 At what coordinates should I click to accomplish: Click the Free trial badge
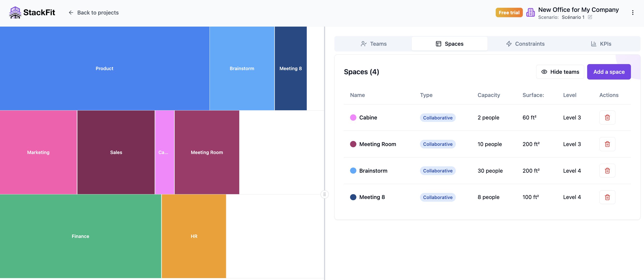pos(509,12)
